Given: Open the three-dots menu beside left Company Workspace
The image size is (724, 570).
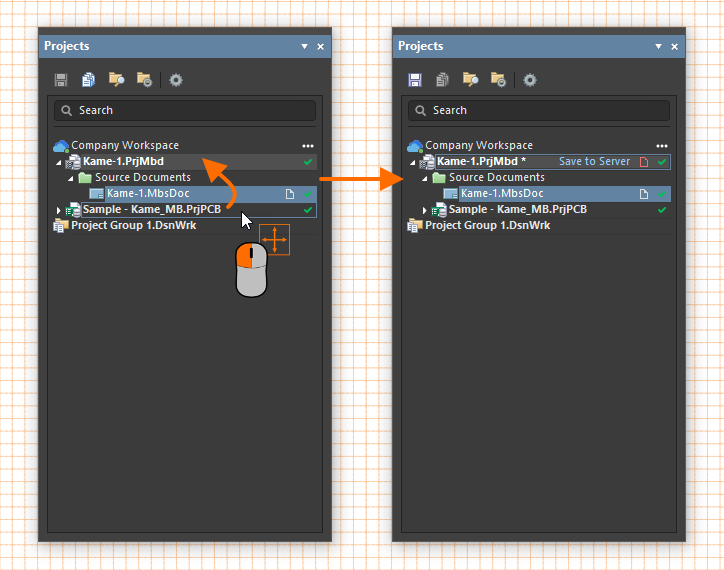Looking at the screenshot, I should (308, 145).
